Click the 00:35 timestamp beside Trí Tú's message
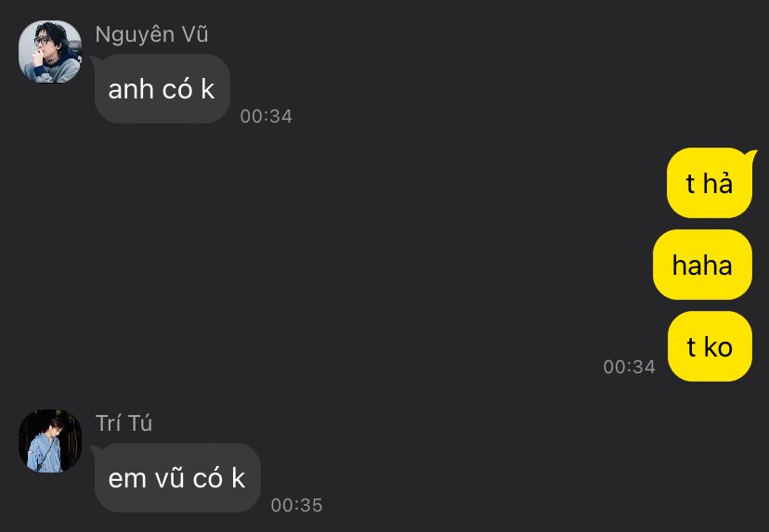The image size is (769, 532). [296, 505]
